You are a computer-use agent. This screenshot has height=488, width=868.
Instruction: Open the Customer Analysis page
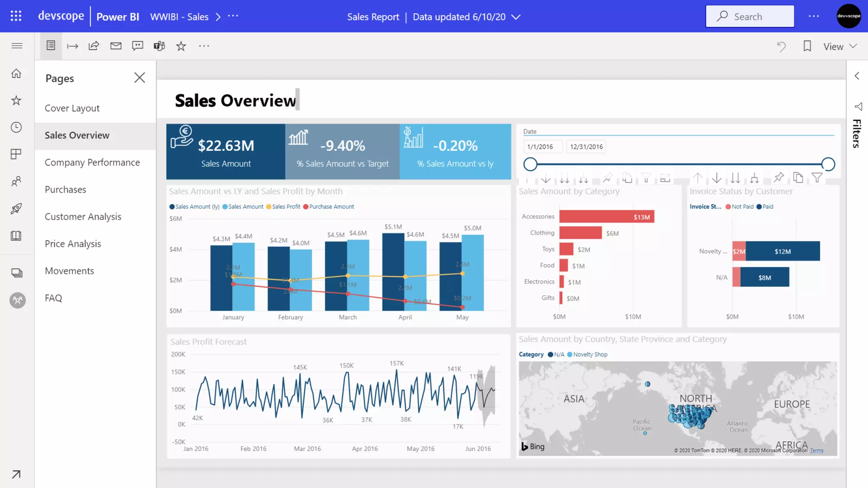tap(83, 216)
